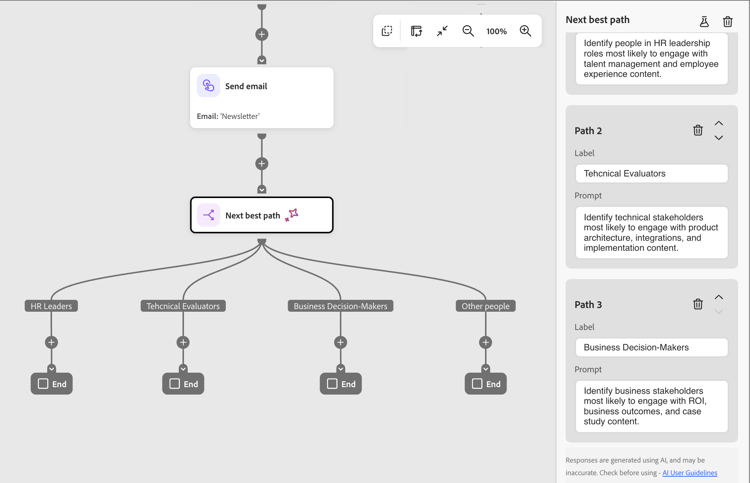Click the Email: 'Newsletter' caption text

point(228,116)
